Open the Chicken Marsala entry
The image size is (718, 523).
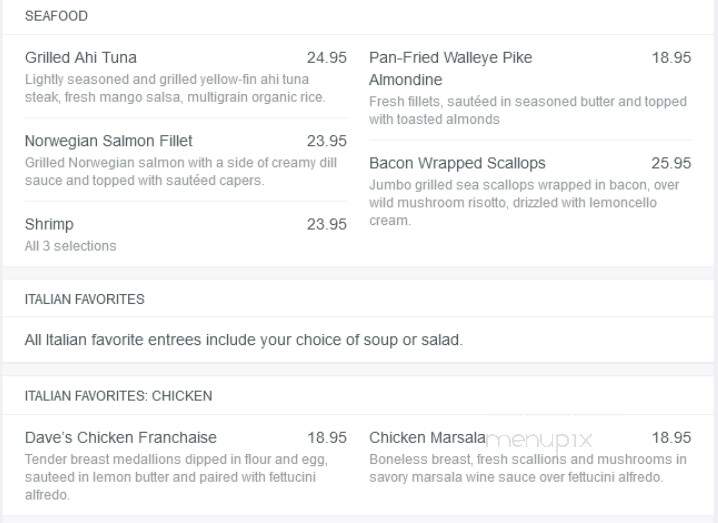click(x=427, y=437)
